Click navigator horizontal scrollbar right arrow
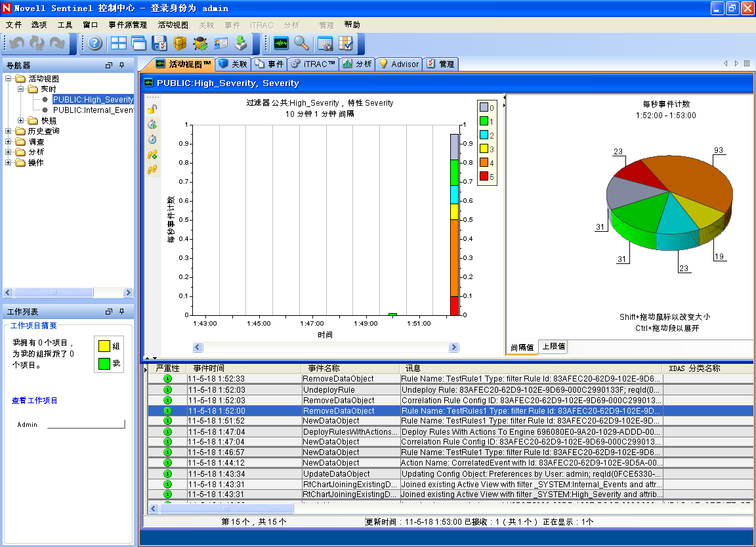Viewport: 756px width, 547px height. point(128,292)
